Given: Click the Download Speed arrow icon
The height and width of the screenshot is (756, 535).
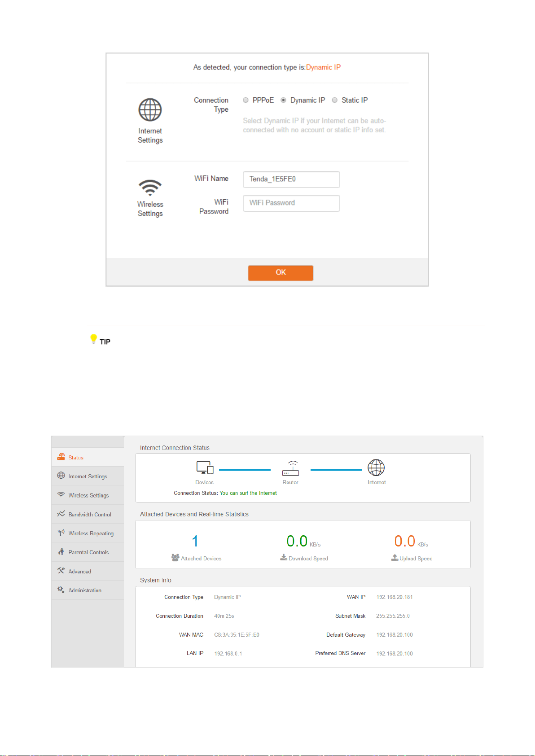Looking at the screenshot, I should 284,557.
